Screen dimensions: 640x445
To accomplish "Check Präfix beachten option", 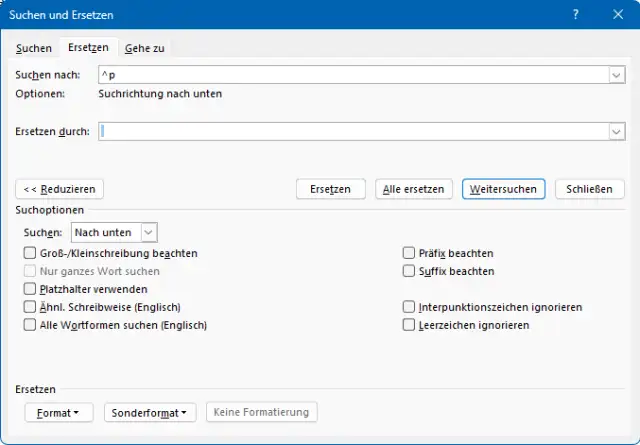I will coord(409,254).
